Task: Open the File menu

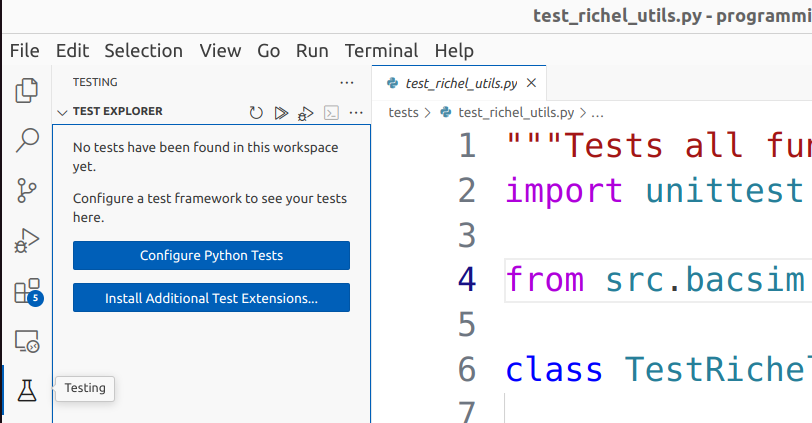Action: pos(24,51)
